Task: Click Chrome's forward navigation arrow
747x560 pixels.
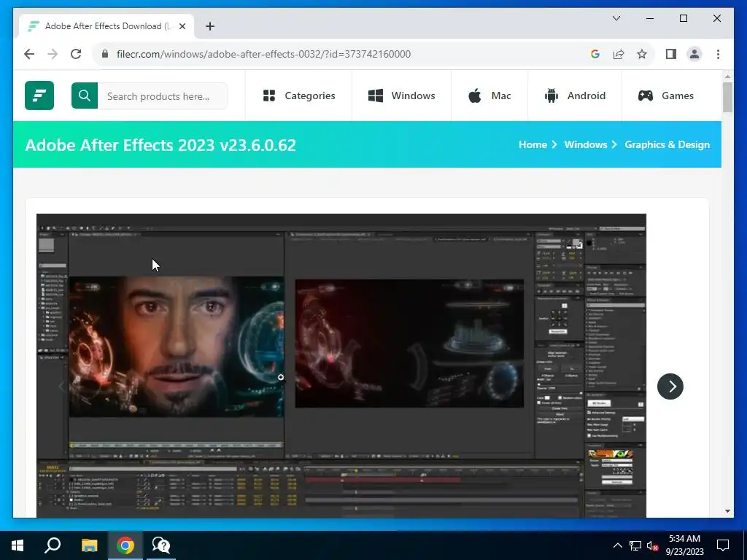Action: [53, 54]
